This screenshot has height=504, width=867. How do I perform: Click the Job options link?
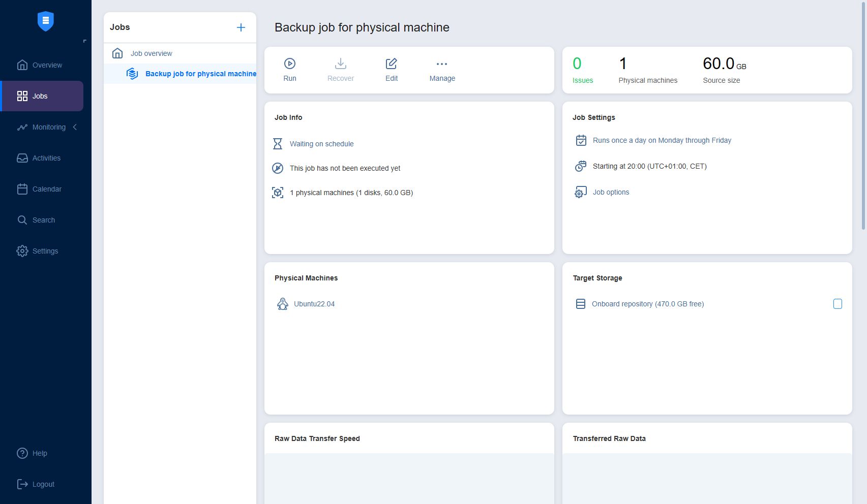(x=611, y=192)
